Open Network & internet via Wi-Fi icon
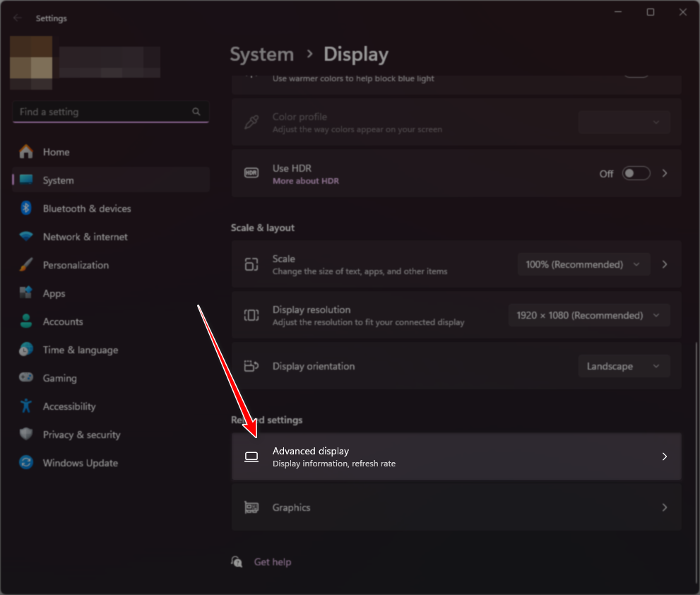Image resolution: width=700 pixels, height=595 pixels. pos(26,237)
